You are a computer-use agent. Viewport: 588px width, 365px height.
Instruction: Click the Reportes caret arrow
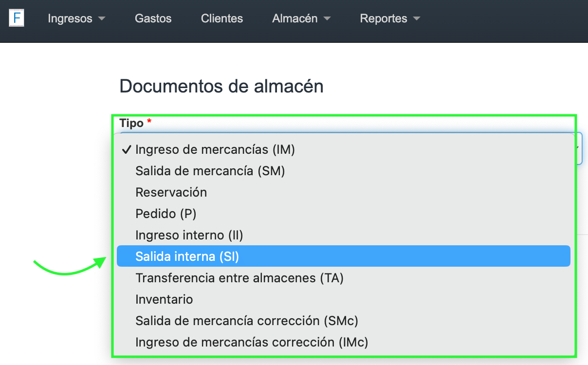(416, 19)
